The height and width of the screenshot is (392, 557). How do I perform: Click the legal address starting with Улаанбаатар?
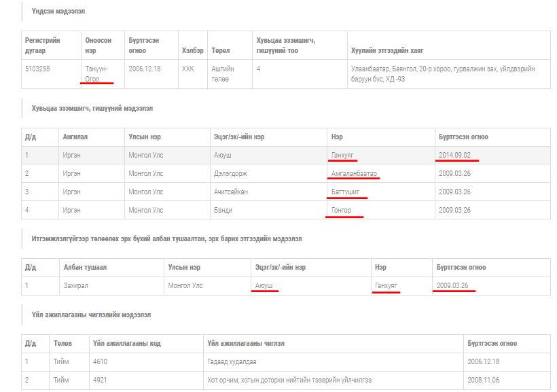click(442, 73)
